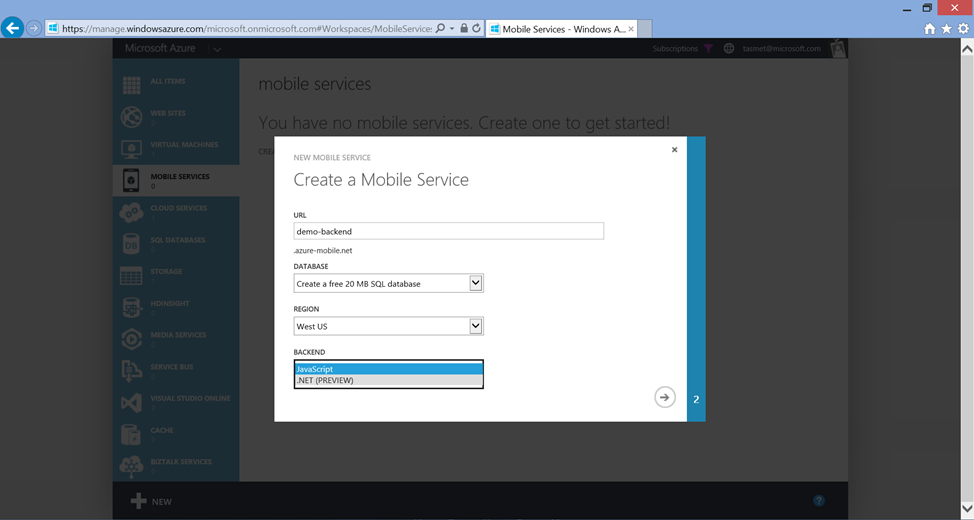The image size is (974, 520).
Task: Click the subscriptions filter funnel icon
Action: tap(708, 48)
